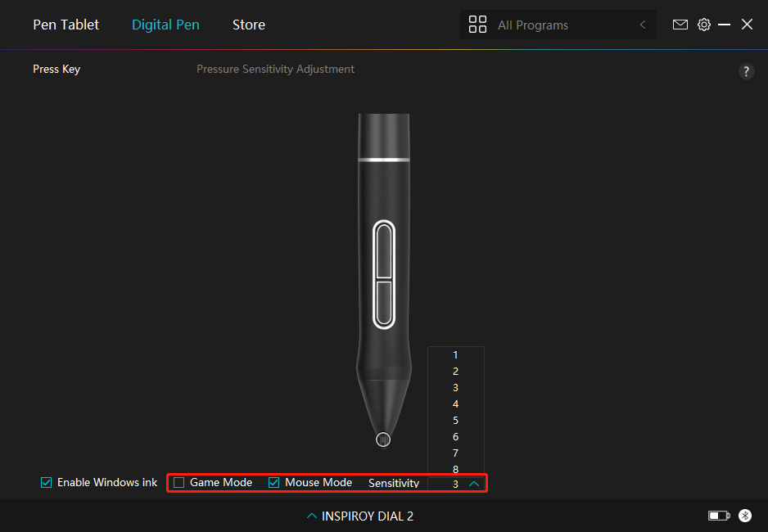
Task: Close the driver window
Action: (747, 25)
